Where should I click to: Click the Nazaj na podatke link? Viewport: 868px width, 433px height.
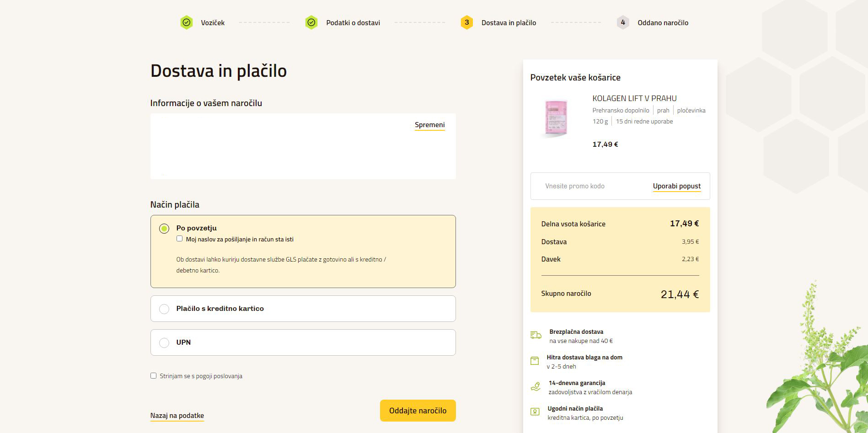[177, 416]
